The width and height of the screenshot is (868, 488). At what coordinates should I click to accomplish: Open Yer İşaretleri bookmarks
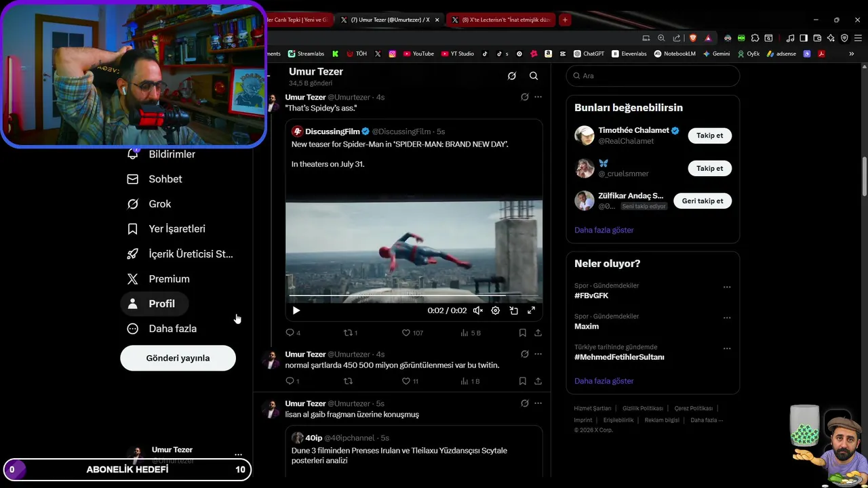click(167, 229)
